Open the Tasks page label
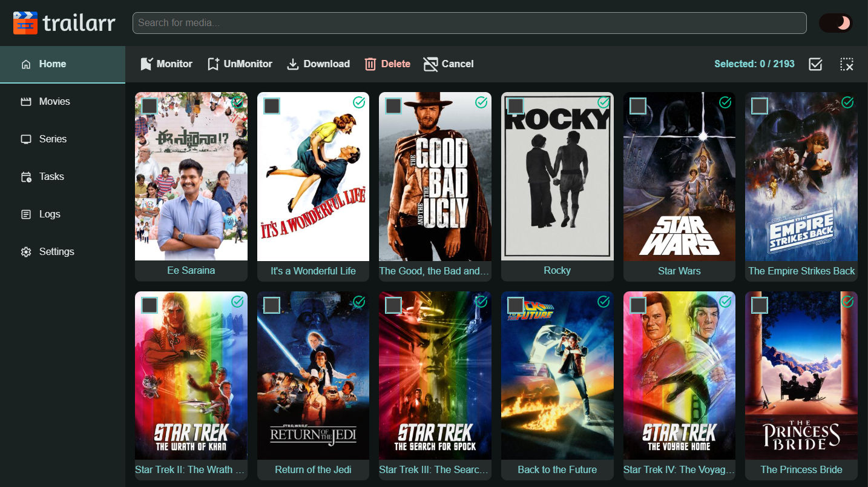The height and width of the screenshot is (487, 868). click(x=51, y=177)
